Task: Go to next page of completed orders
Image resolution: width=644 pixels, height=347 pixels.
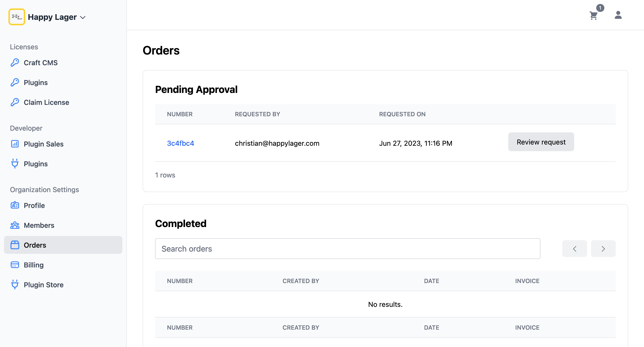Action: (x=603, y=248)
